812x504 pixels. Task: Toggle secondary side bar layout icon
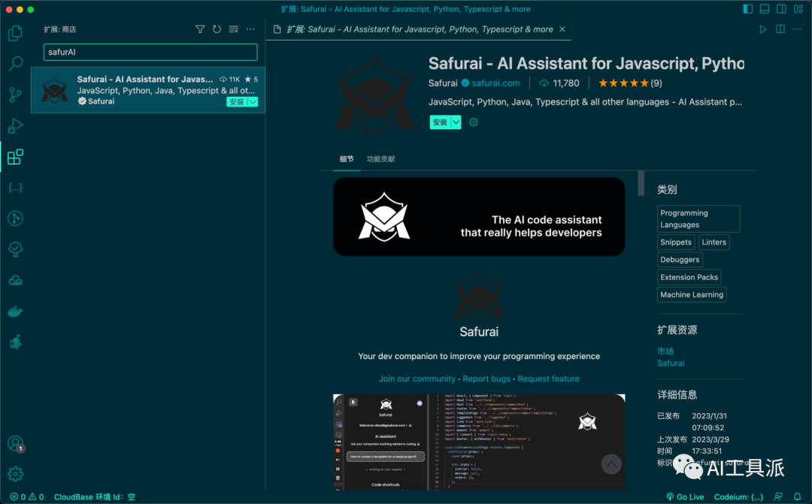(781, 9)
